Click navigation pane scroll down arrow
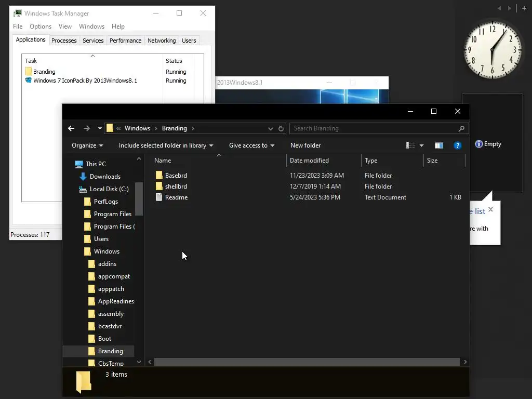 (x=139, y=362)
